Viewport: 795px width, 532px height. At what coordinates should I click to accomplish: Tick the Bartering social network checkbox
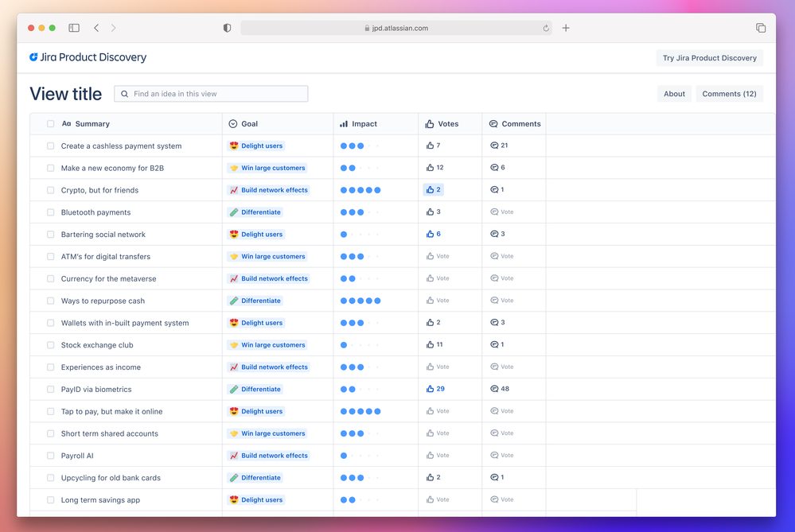click(x=50, y=234)
